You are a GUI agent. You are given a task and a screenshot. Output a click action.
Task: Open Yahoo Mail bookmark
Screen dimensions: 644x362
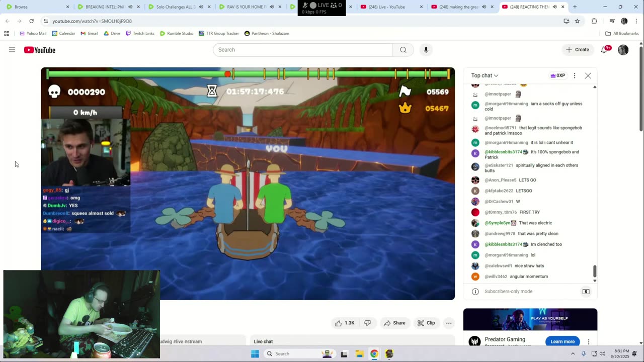33,34
